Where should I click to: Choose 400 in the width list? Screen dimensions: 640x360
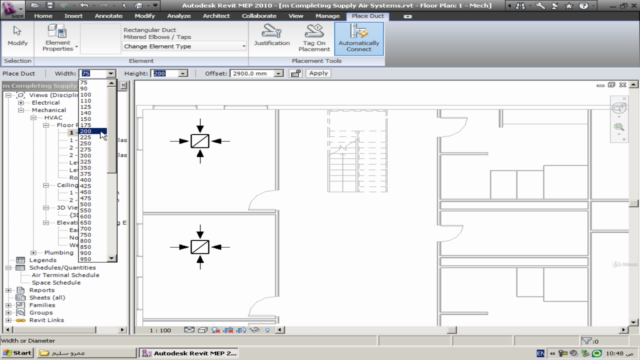click(93, 180)
